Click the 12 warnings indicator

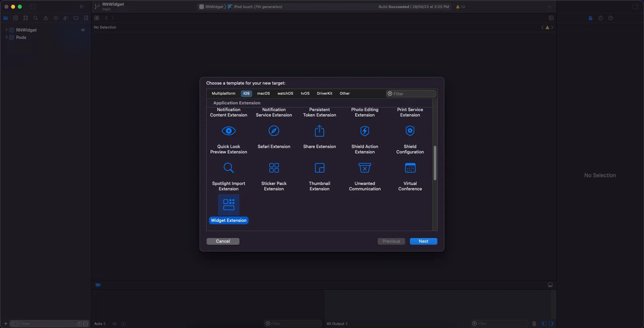click(x=460, y=7)
